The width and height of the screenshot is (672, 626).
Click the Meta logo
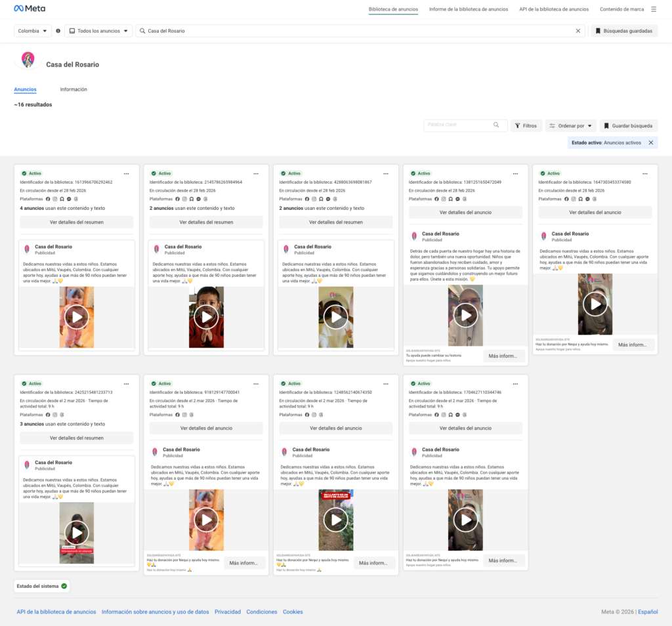tap(30, 9)
